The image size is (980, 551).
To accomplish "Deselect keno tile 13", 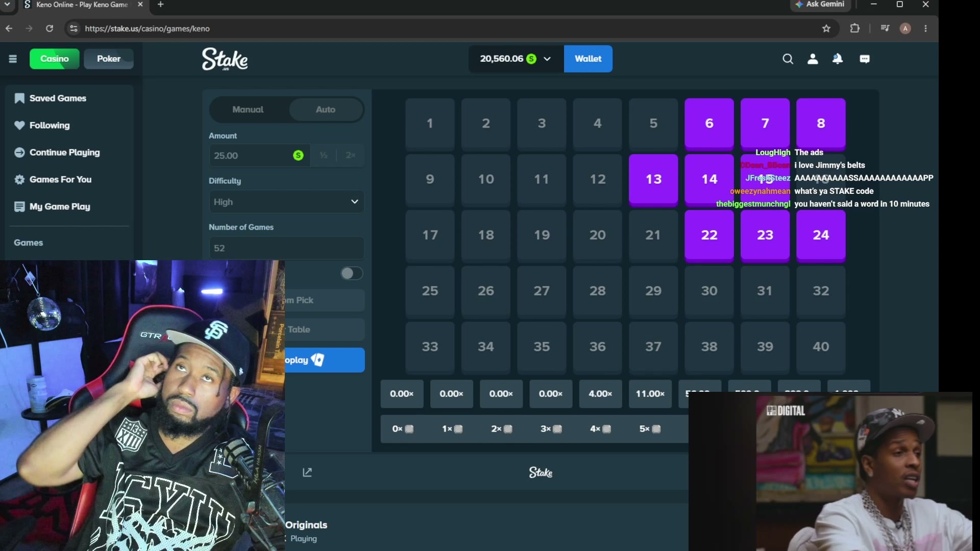I will [x=653, y=180].
